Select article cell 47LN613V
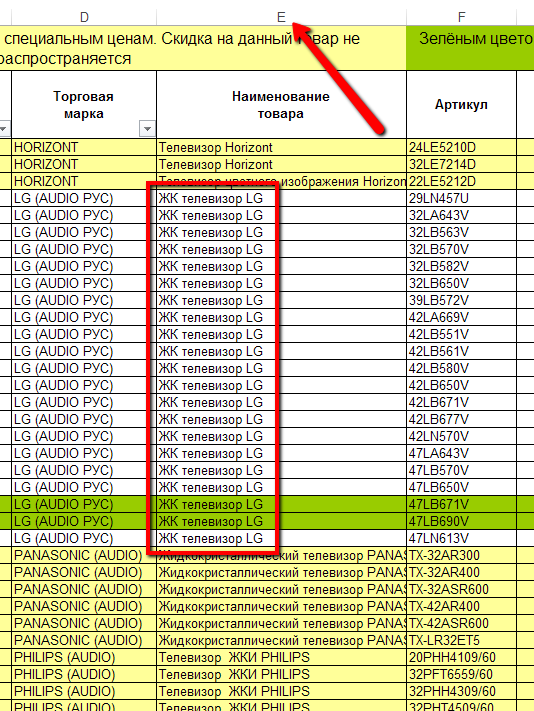Image resolution: width=534 pixels, height=711 pixels. [x=461, y=538]
